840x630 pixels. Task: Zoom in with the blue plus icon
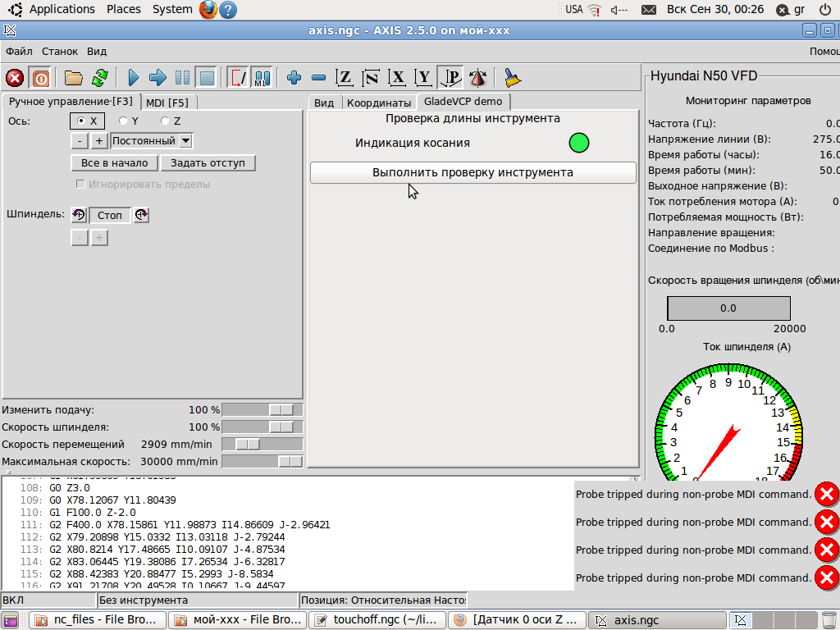pos(294,78)
